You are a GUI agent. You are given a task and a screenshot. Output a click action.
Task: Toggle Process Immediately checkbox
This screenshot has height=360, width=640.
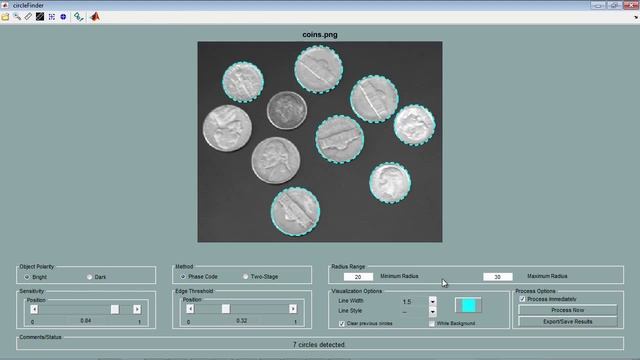pos(522,299)
